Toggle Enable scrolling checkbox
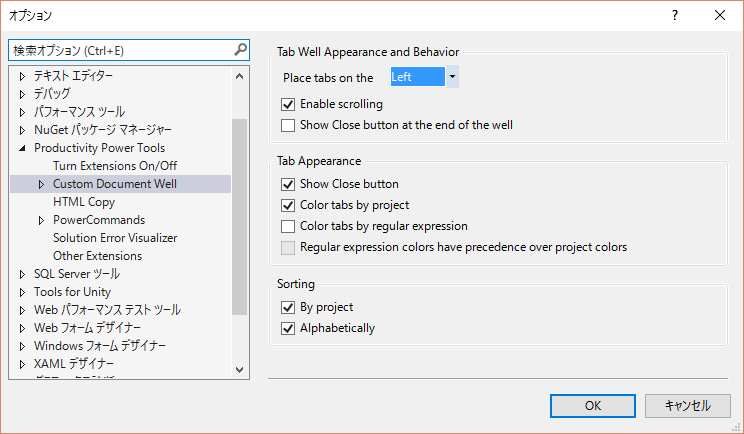Viewport: 744px width, 434px height. [x=289, y=104]
